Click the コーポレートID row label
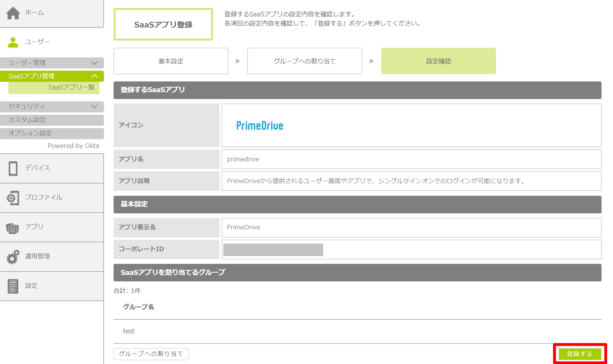The width and height of the screenshot is (613, 364). (x=166, y=249)
